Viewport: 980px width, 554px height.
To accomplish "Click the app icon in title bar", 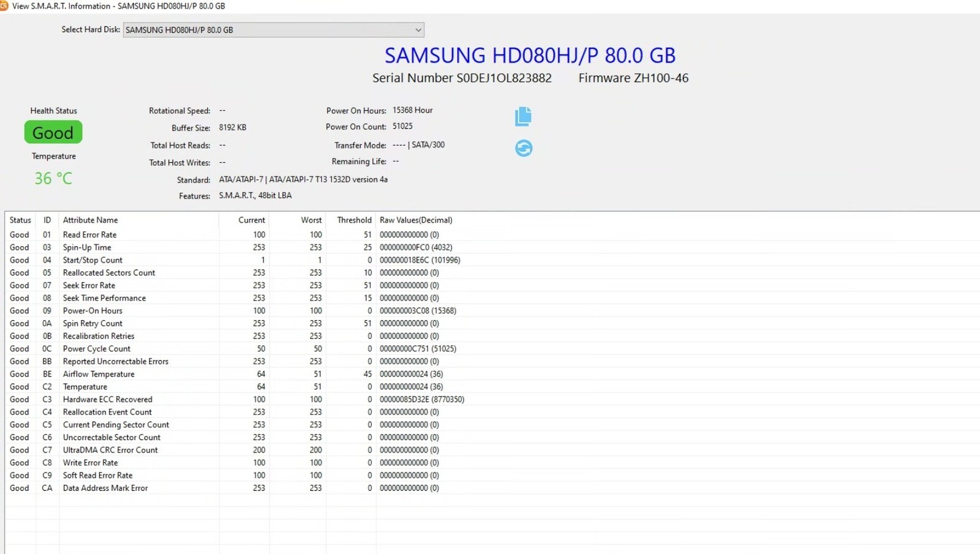I will pos(4,6).
